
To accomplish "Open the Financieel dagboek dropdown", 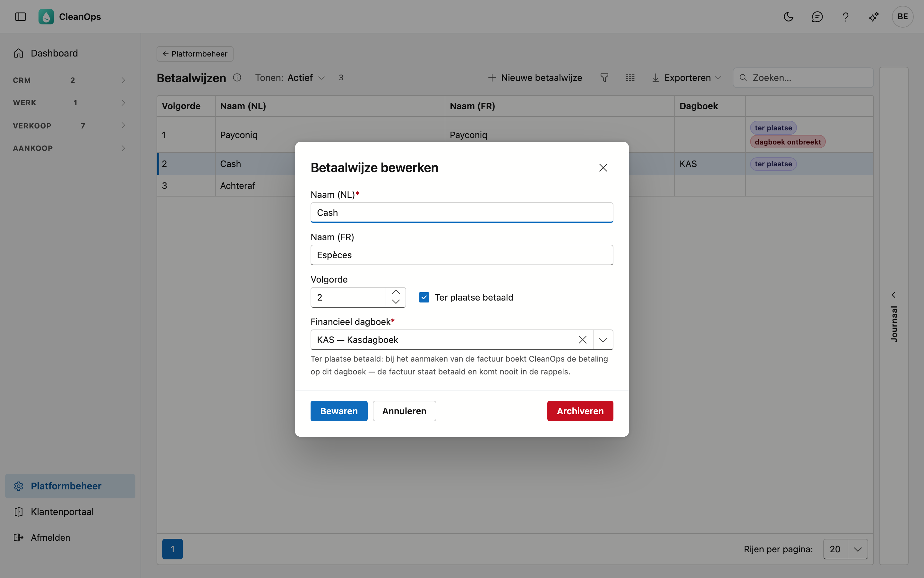I will 603,339.
